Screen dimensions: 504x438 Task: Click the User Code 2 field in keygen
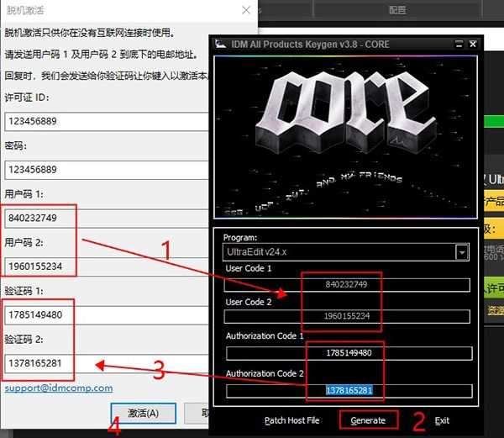(347, 316)
